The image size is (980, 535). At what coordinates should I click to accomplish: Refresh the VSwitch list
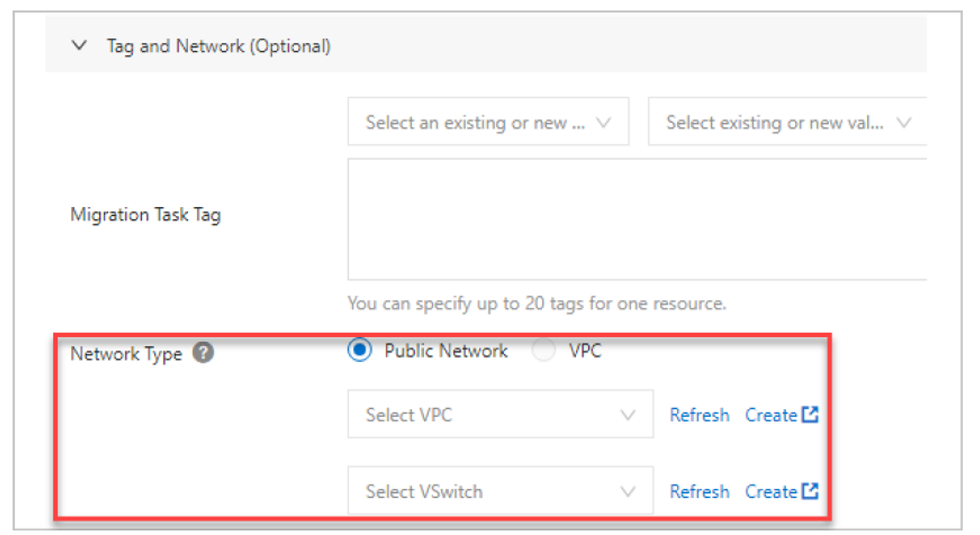tap(700, 491)
